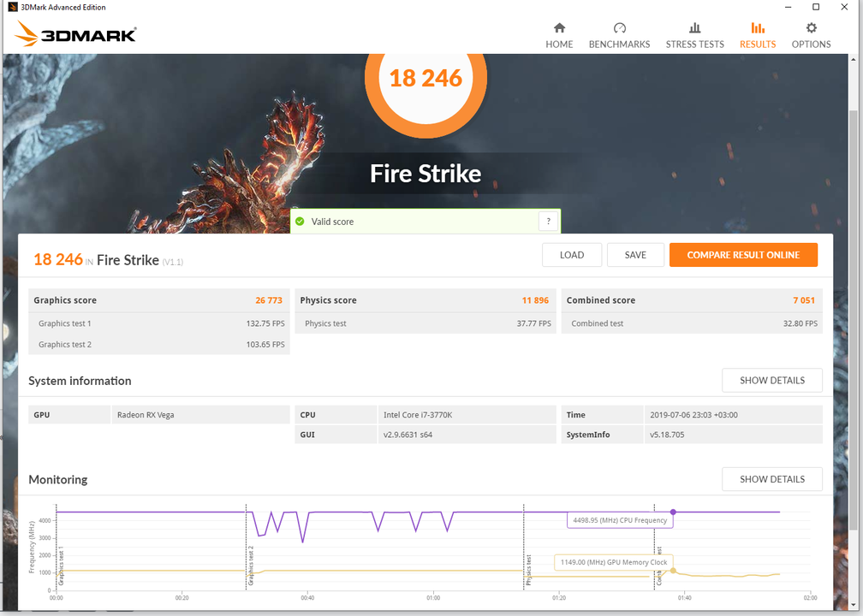Viewport: 863px width, 616px height.
Task: Click the Combined test 32.80 FPS value
Action: [x=801, y=323]
